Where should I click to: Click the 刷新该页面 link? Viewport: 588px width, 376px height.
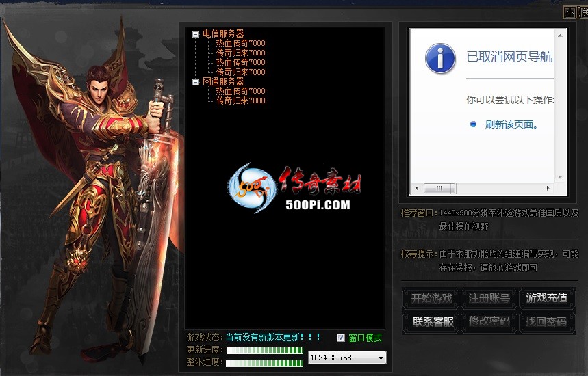tap(511, 124)
